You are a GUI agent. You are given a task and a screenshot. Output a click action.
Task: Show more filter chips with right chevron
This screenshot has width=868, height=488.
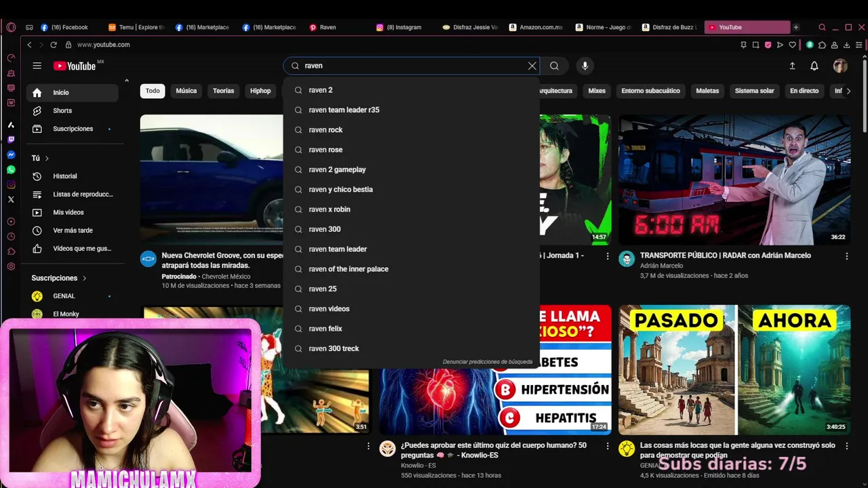848,91
